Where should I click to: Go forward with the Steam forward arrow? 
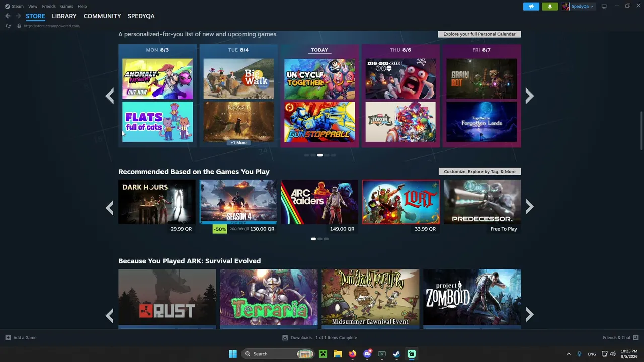(x=18, y=16)
